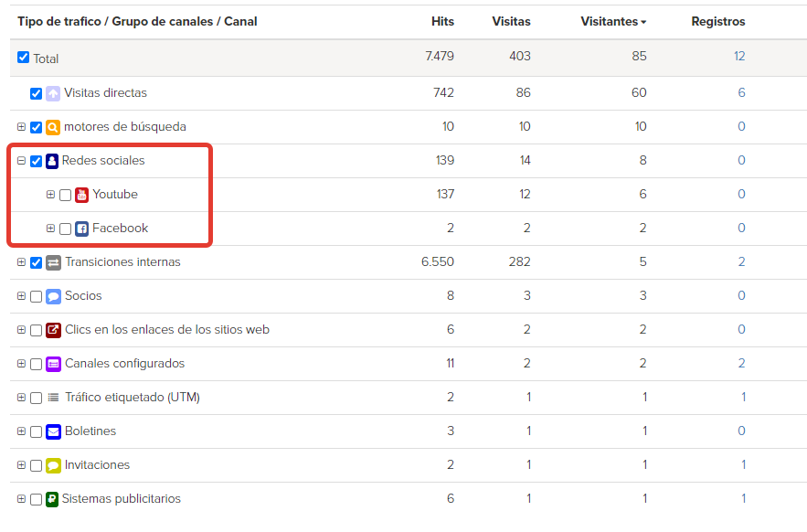
Task: Click the Canales configurados purple icon
Action: pos(53,364)
